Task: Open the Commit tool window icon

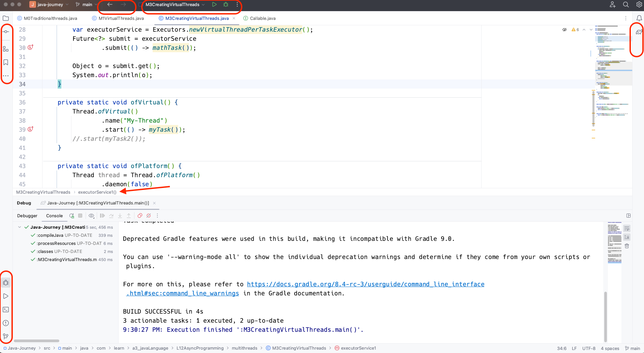Action: (6, 31)
